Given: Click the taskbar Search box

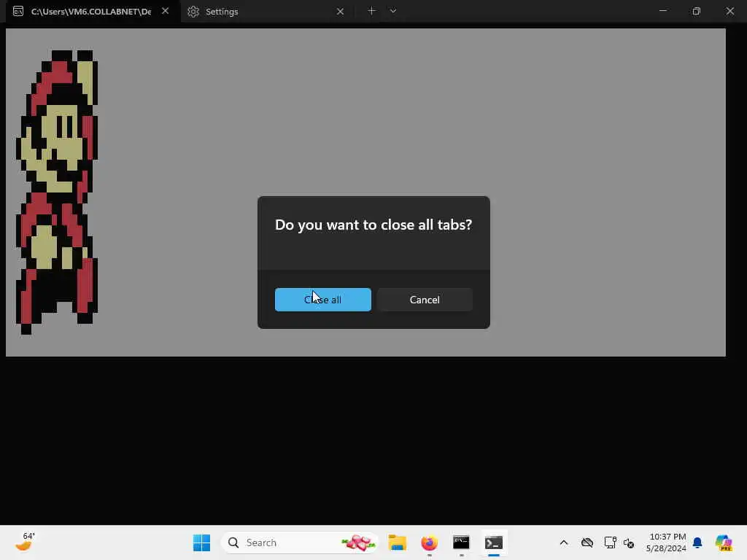Looking at the screenshot, I should (x=300, y=542).
